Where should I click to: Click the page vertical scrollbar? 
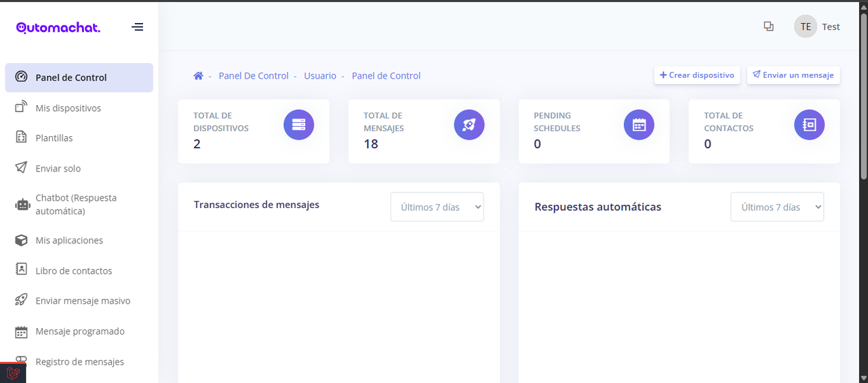pyautogui.click(x=863, y=102)
